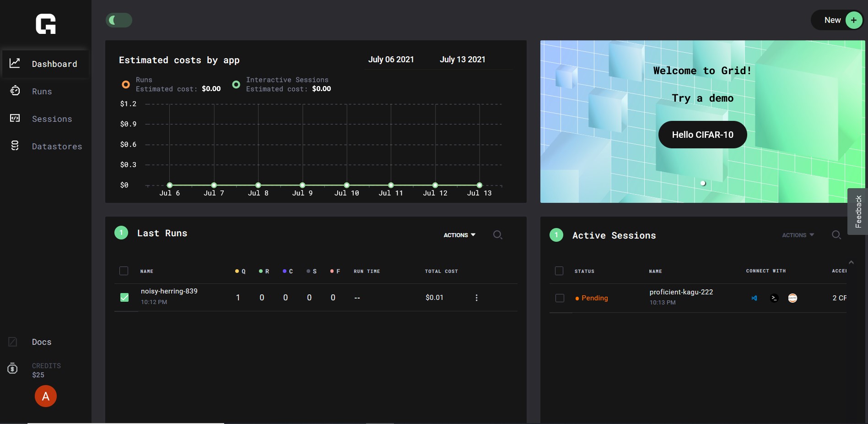Click the Active Sessions count badge
The image size is (868, 424).
(x=556, y=235)
